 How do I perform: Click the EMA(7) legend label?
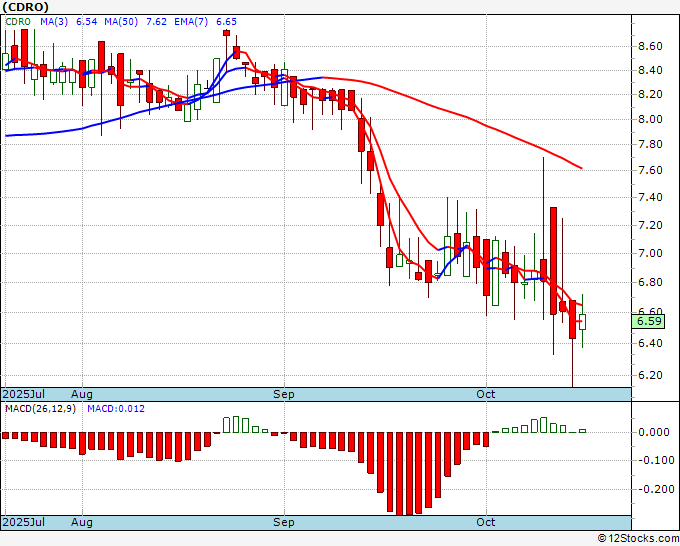point(191,22)
